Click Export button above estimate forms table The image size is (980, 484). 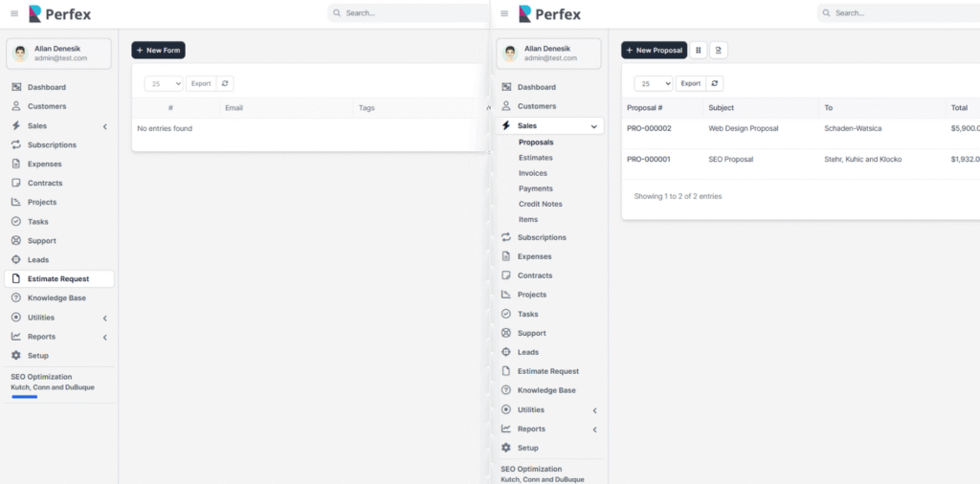coord(201,83)
